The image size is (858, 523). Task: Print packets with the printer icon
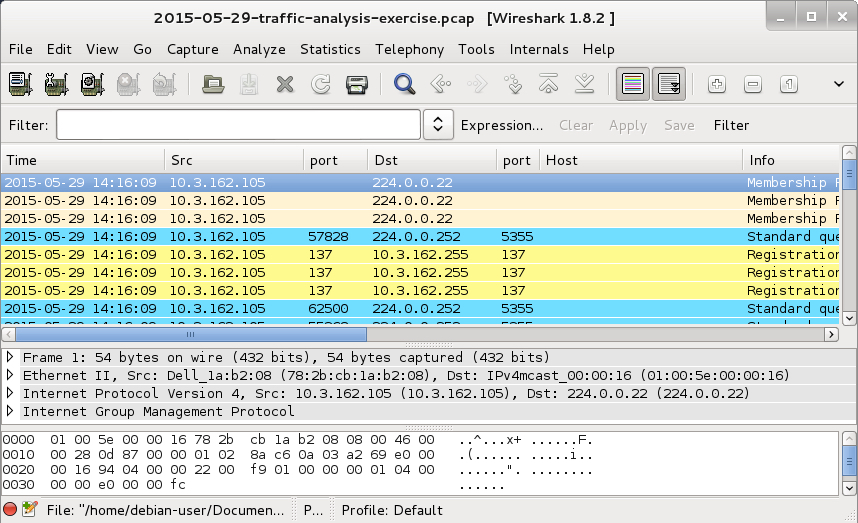coord(357,84)
